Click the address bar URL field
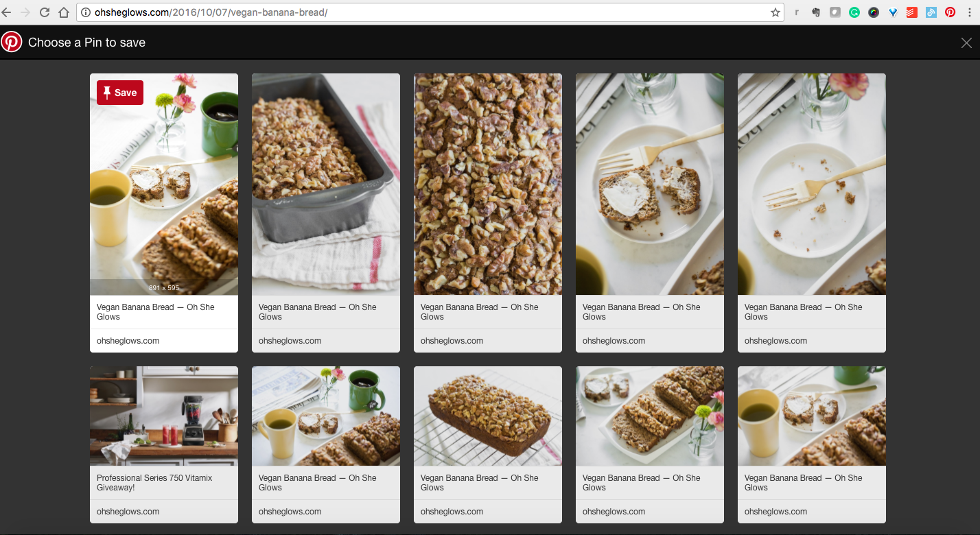The width and height of the screenshot is (980, 535). [412, 12]
